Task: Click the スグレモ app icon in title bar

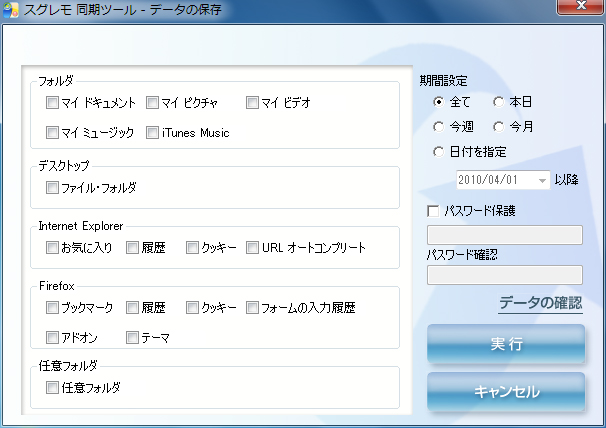Action: tap(10, 10)
